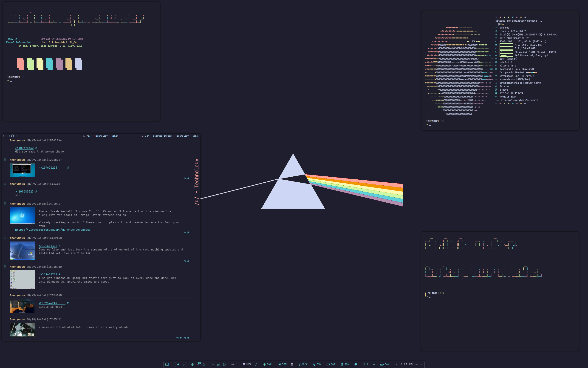Collapse the post dated 17:05:11
This screenshot has height=368, width=588.
tap(5, 319)
